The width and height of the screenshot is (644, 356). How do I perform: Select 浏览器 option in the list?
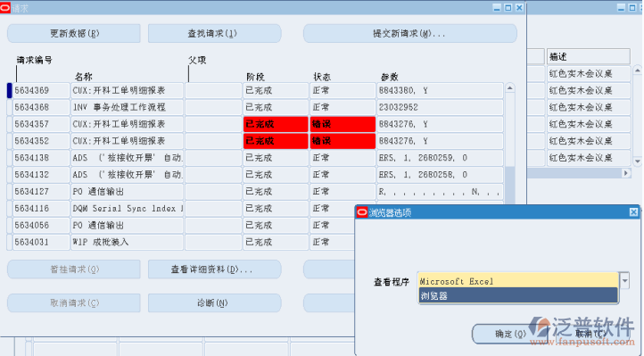[518, 295]
